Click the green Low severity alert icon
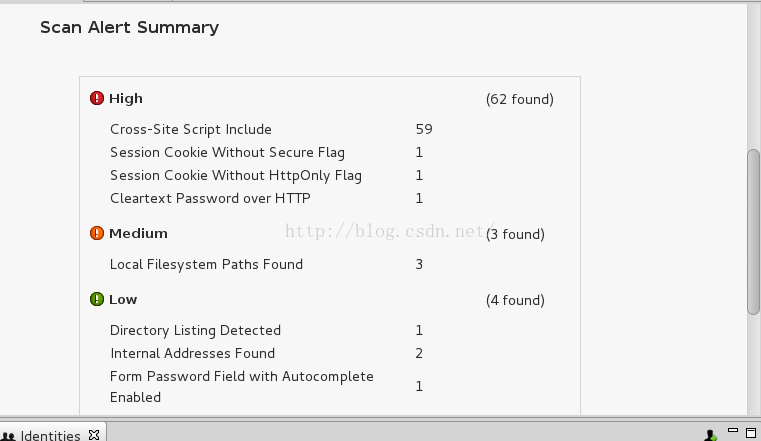The image size is (761, 441). click(97, 299)
